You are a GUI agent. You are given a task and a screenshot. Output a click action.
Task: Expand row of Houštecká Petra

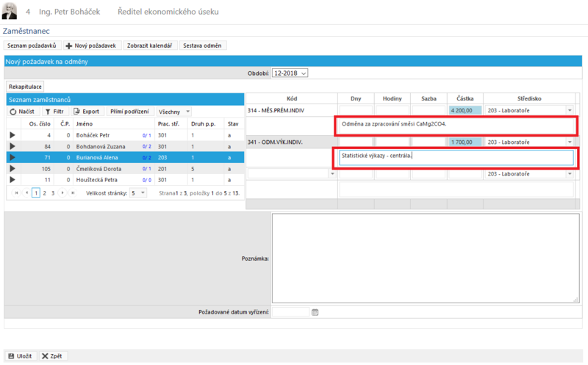(x=12, y=180)
